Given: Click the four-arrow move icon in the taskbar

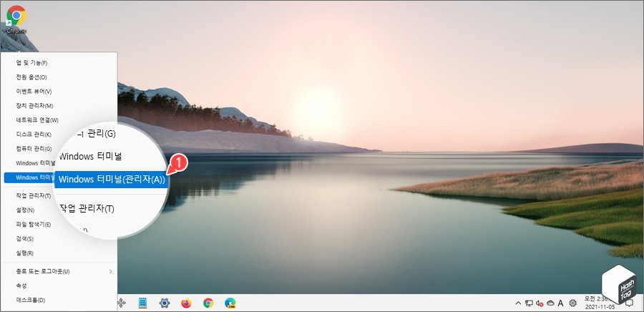Looking at the screenshot, I should (122, 303).
